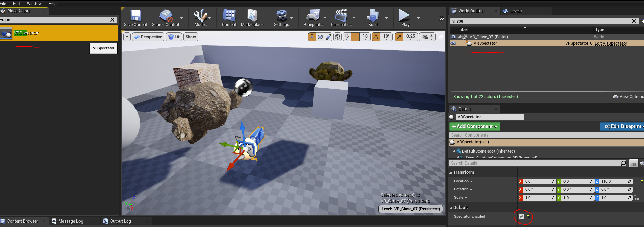Click the Source Control toolbar icon
Screen dimensions: 644x227
166,18
